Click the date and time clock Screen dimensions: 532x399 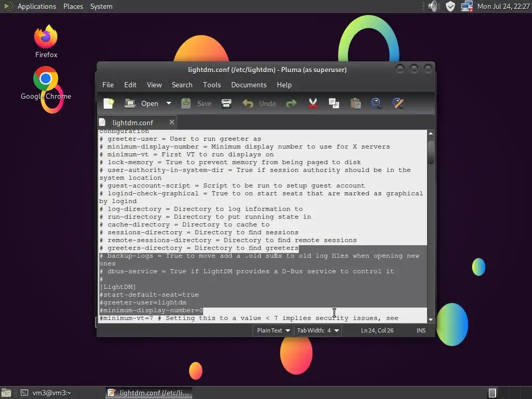tap(503, 6)
